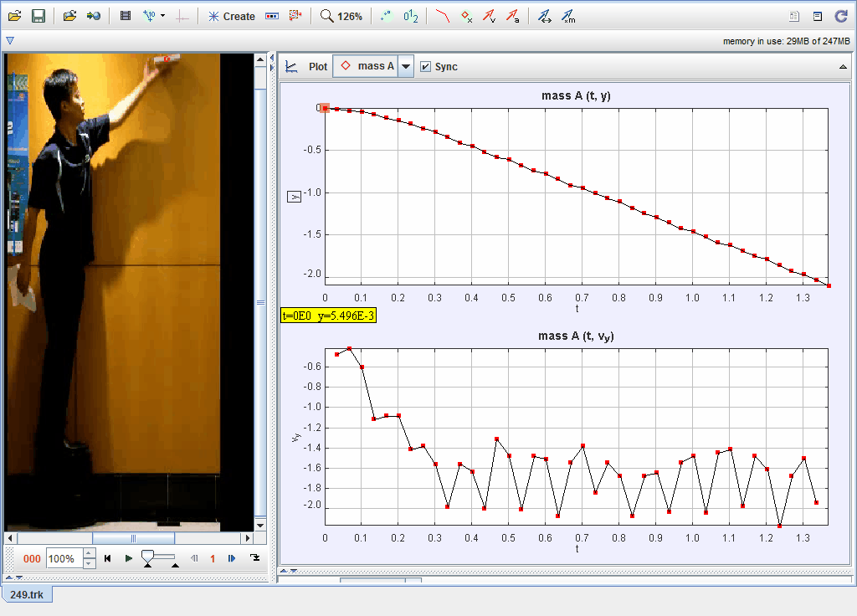
Task: Click the refresh icon in toolbar
Action: point(842,16)
